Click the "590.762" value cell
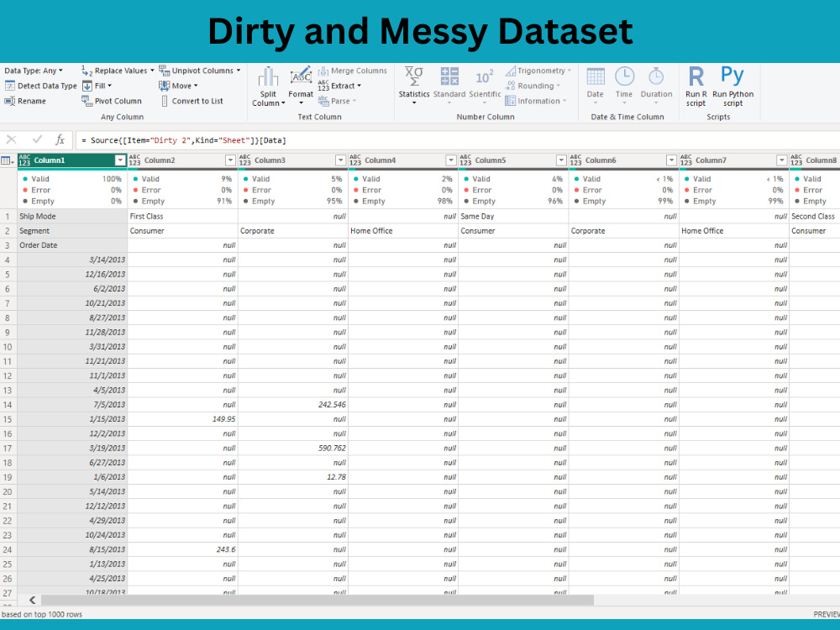 point(292,448)
